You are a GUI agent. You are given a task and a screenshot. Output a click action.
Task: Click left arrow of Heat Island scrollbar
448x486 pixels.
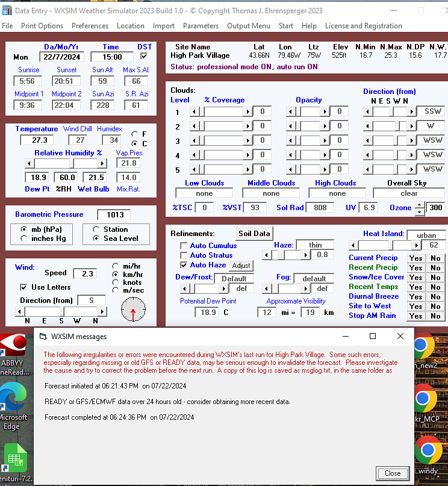pyautogui.click(x=353, y=246)
